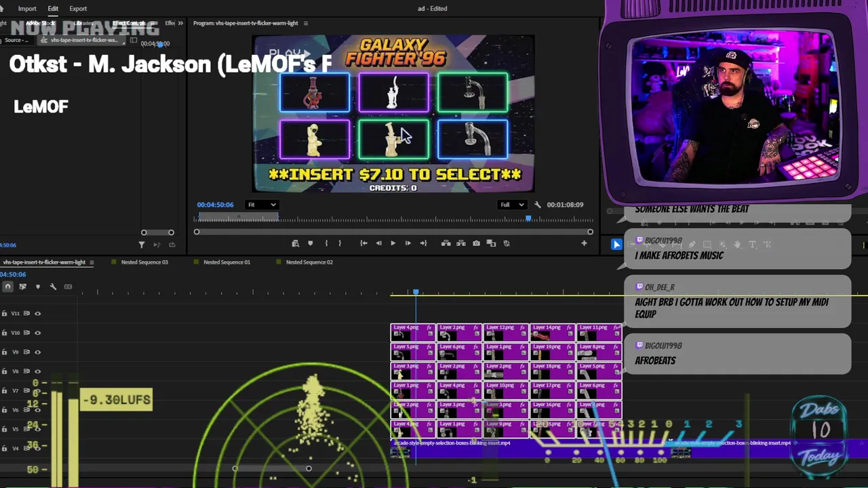Click the fx badge on Layer 14.png clip

pos(569,327)
